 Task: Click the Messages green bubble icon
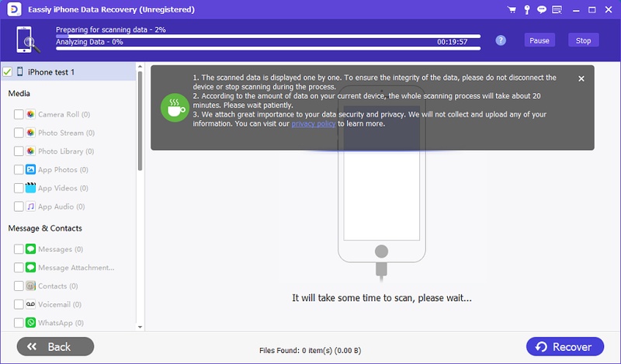(30, 248)
